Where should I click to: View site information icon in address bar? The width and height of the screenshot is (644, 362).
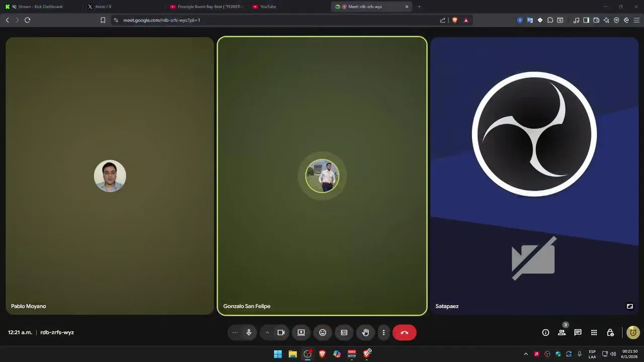(116, 20)
